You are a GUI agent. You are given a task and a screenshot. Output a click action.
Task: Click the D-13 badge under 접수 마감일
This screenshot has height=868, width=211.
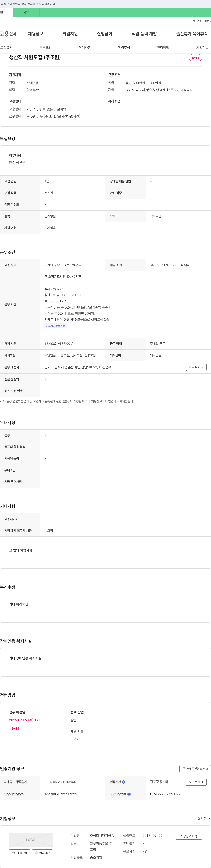pos(16,729)
